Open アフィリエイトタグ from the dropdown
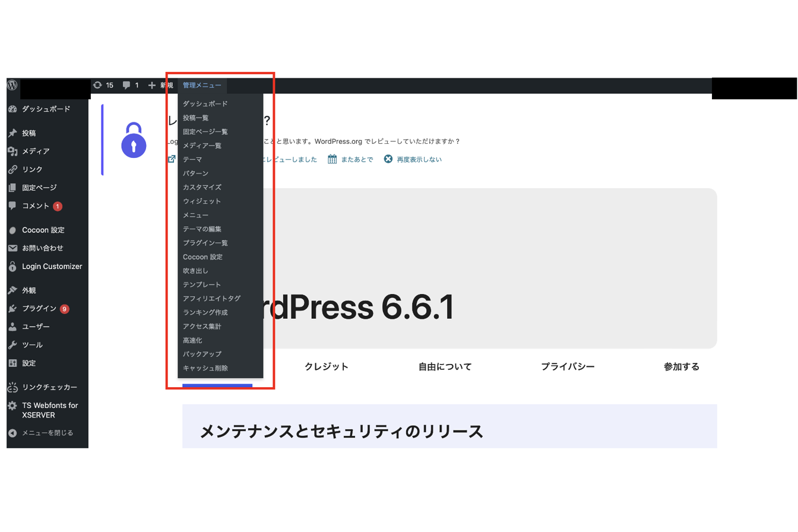The width and height of the screenshot is (798, 532). click(x=220, y=299)
